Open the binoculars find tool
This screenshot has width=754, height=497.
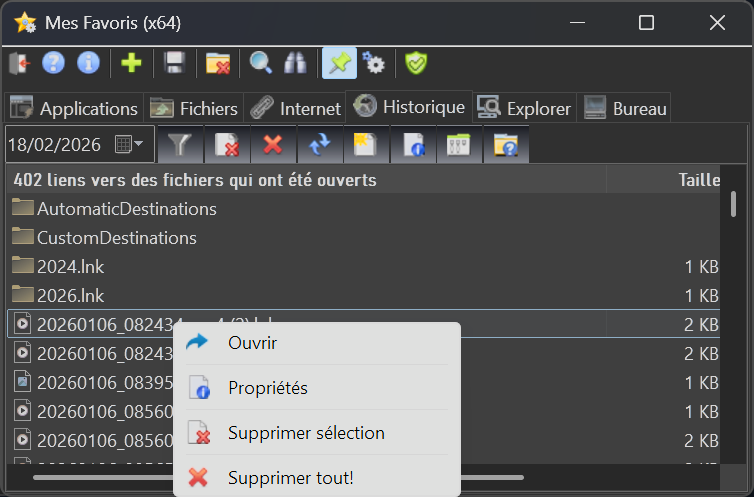pyautogui.click(x=296, y=64)
